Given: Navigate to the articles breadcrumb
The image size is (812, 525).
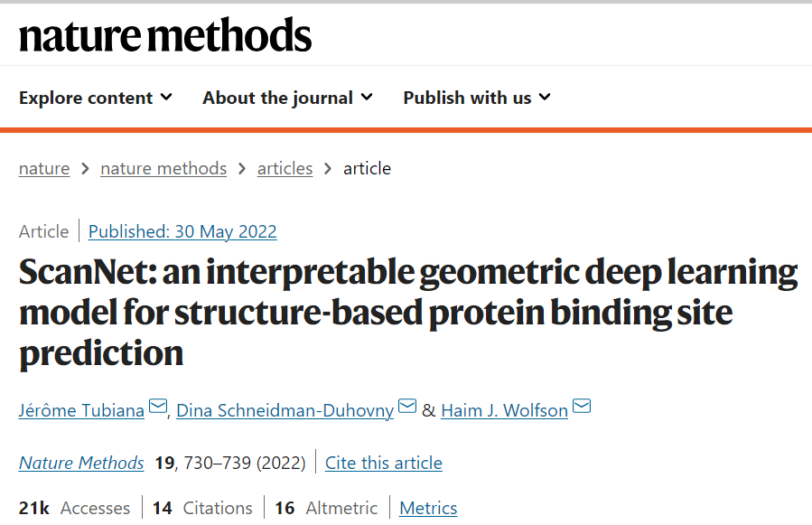Looking at the screenshot, I should (285, 168).
